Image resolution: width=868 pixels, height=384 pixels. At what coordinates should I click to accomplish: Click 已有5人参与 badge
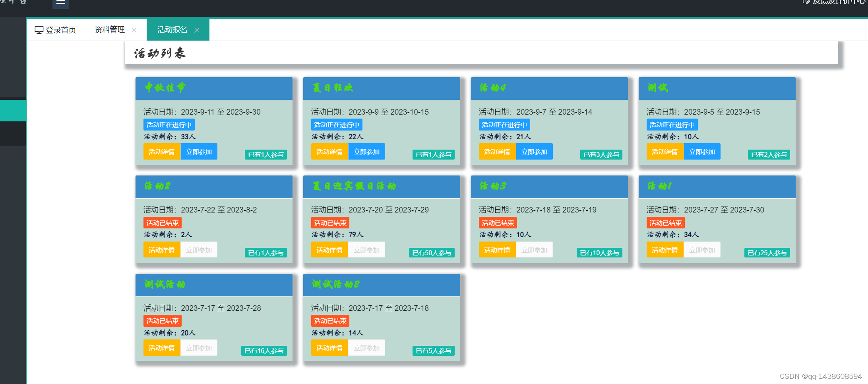[x=434, y=351]
